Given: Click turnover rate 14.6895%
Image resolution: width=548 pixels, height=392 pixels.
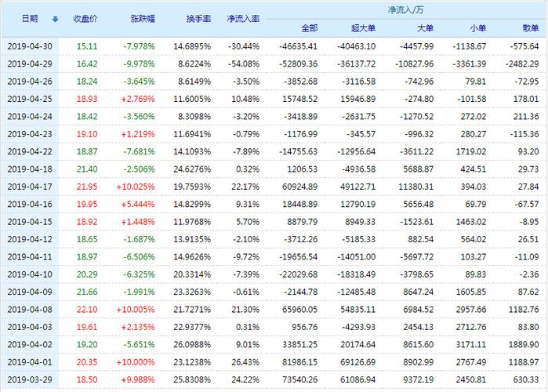Looking at the screenshot, I should pos(192,46).
